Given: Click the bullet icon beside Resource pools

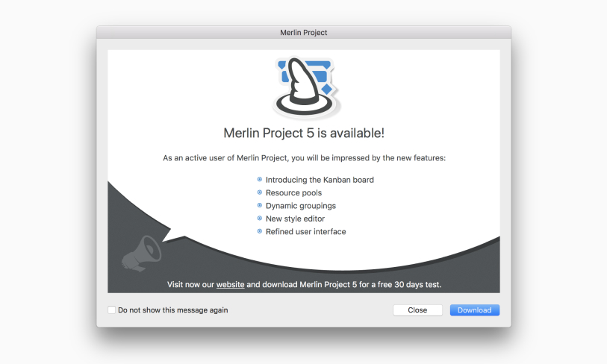Looking at the screenshot, I should point(260,192).
